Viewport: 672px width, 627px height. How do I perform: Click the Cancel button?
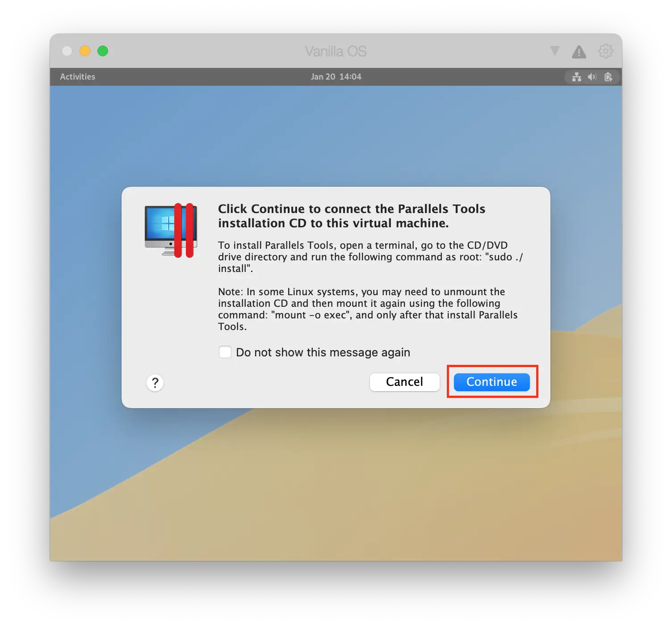(404, 382)
